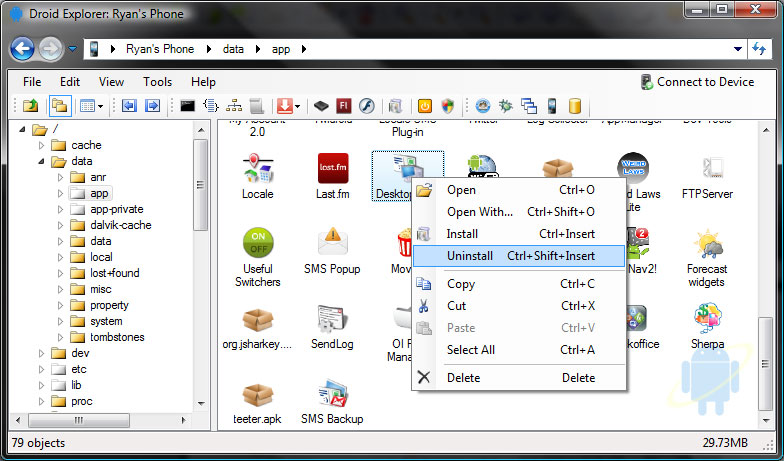Expand the cache folder in tree
The height and width of the screenshot is (461, 784).
click(41, 146)
